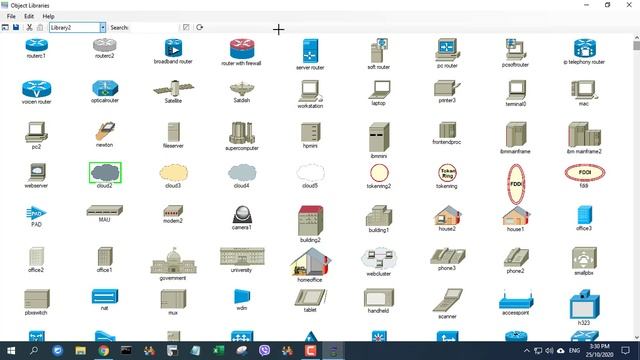Choose the webcluster object
640x360 pixels.
pos(379,258)
